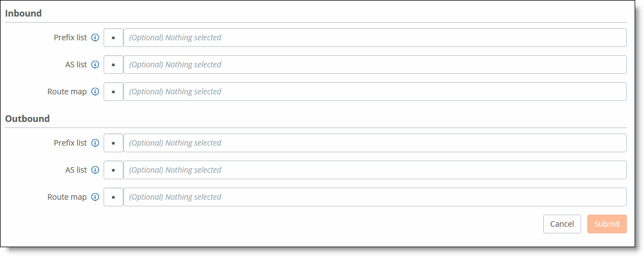Viewport: 644px width, 256px height.
Task: Click info icon next to Inbound AS list
Action: [x=95, y=65]
